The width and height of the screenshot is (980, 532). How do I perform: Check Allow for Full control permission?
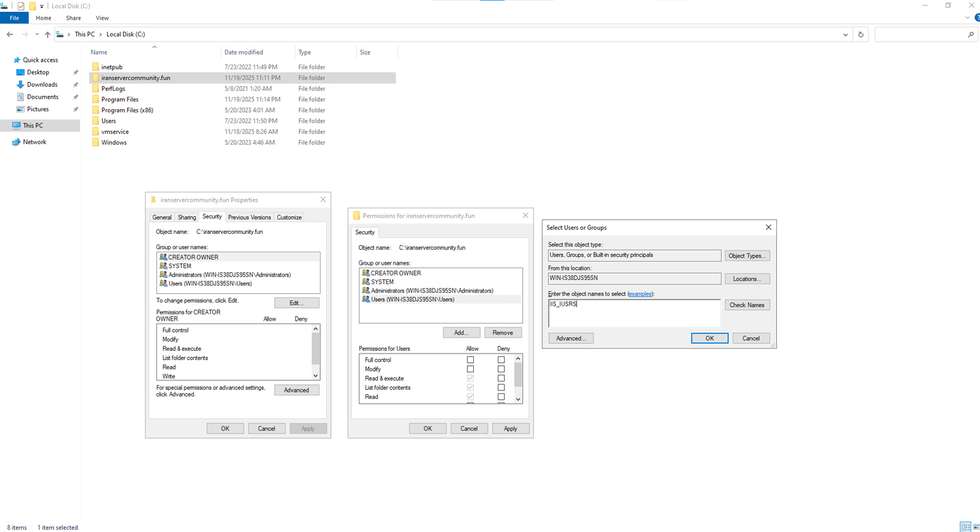point(470,360)
